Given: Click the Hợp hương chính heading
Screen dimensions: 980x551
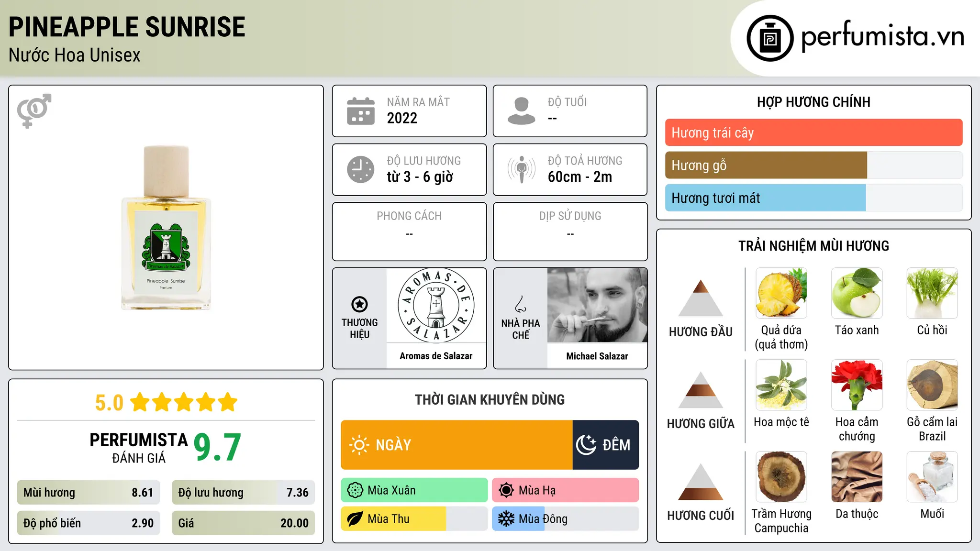Looking at the screenshot, I should coord(813,102).
